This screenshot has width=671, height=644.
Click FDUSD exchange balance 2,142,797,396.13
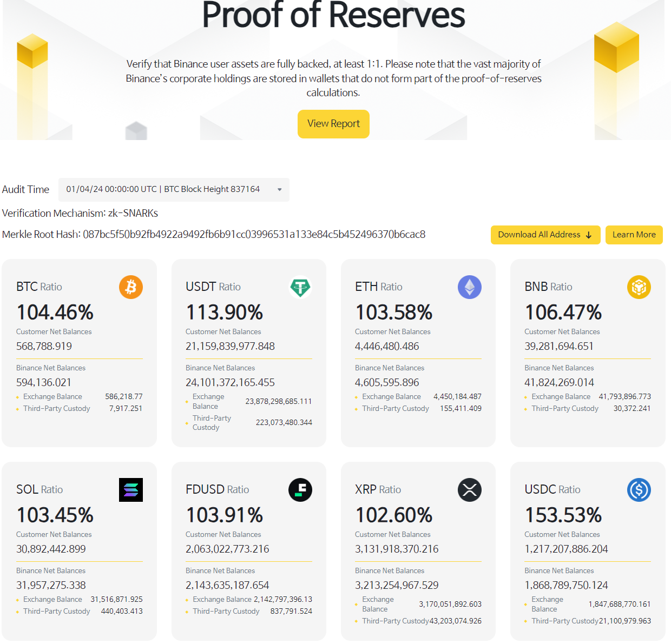282,599
